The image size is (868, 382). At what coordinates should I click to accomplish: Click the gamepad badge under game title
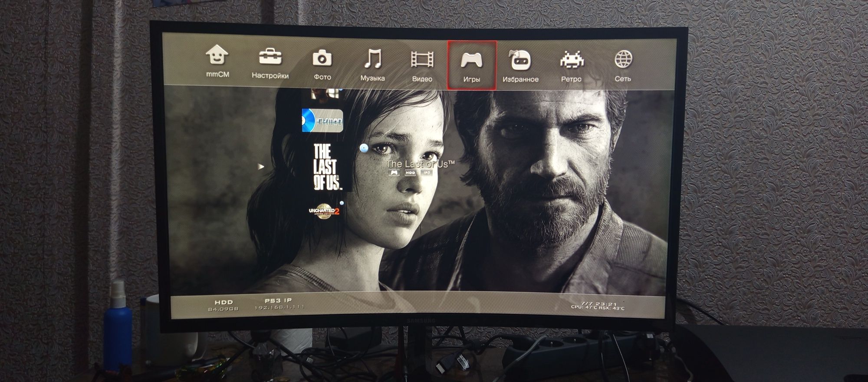click(394, 173)
